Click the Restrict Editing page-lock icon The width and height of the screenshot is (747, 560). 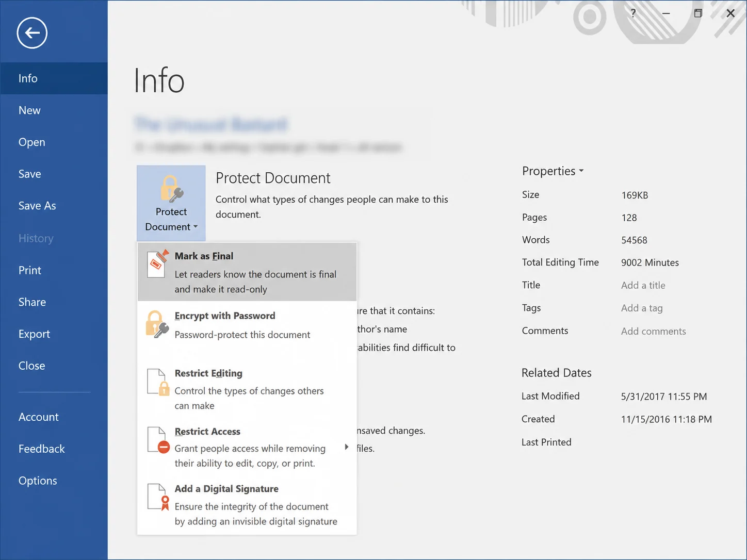(x=158, y=382)
